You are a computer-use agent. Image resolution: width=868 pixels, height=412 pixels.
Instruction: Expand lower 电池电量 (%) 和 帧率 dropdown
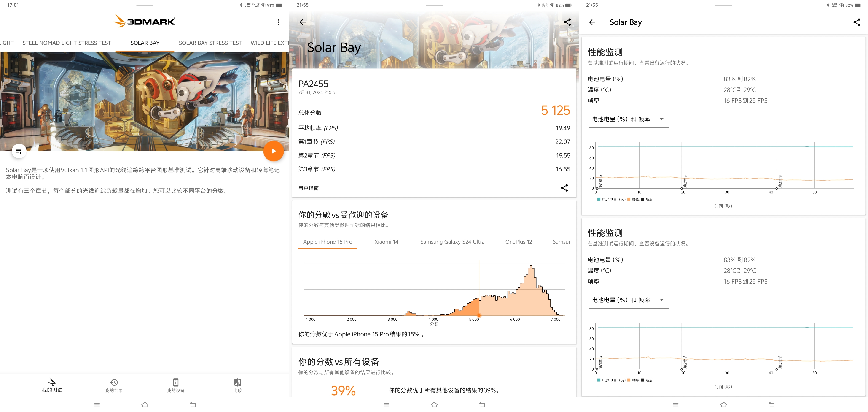(x=629, y=300)
